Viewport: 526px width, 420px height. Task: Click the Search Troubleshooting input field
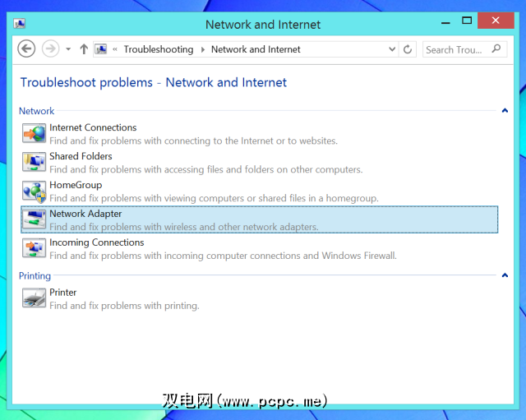click(464, 49)
